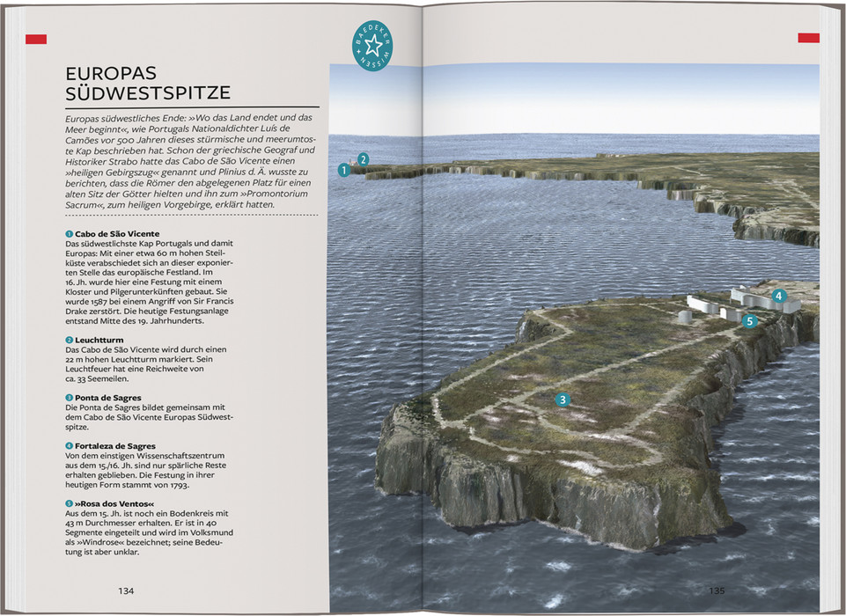Click page number 135
Viewport: 846px width, 616px height.
click(717, 590)
